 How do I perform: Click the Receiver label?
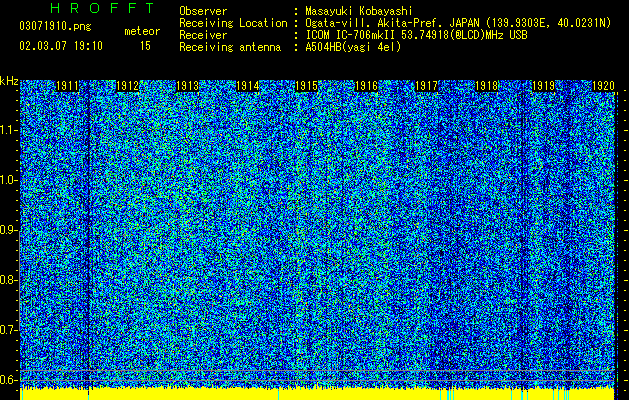pyautogui.click(x=203, y=35)
